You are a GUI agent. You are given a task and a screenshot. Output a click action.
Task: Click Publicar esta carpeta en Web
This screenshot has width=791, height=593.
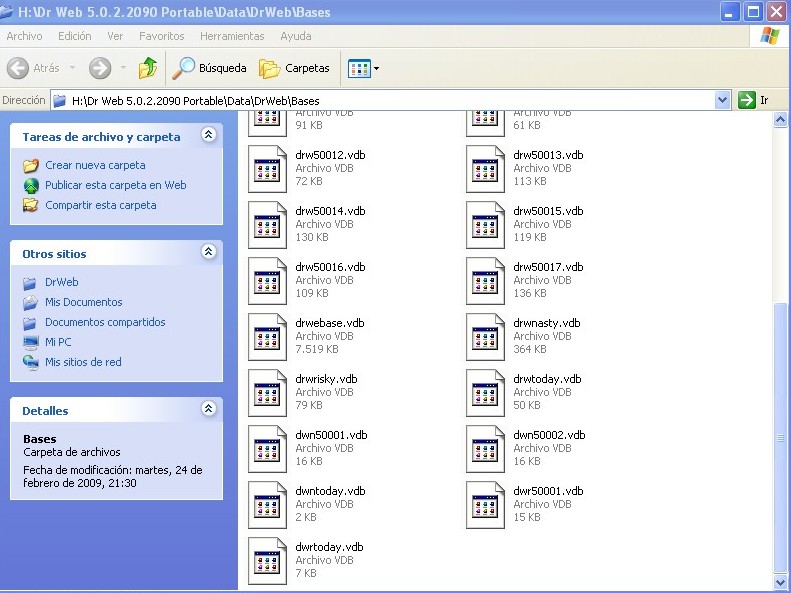[115, 185]
